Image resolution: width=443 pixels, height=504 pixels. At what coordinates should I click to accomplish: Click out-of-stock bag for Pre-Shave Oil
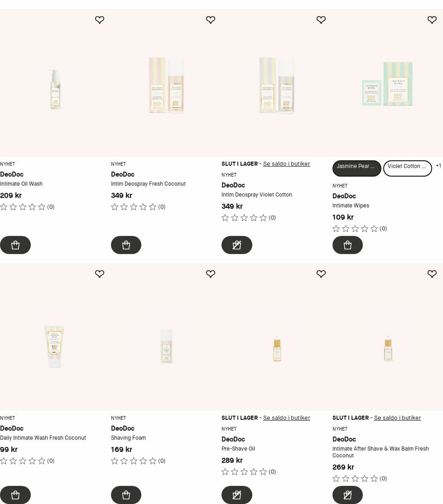point(237,495)
